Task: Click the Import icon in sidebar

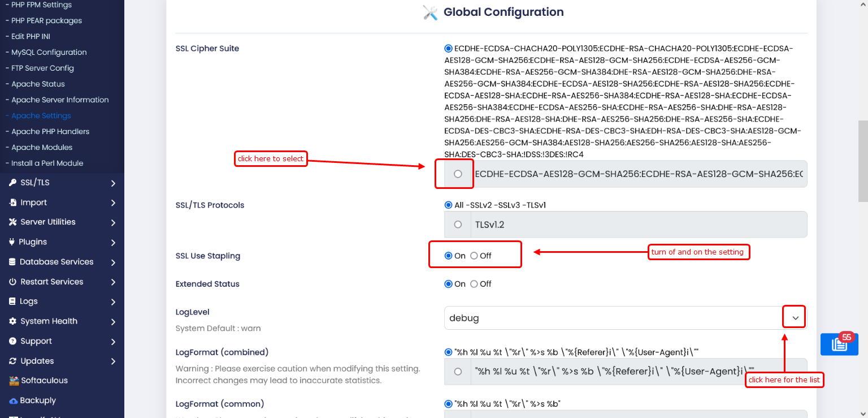Action: [x=12, y=202]
